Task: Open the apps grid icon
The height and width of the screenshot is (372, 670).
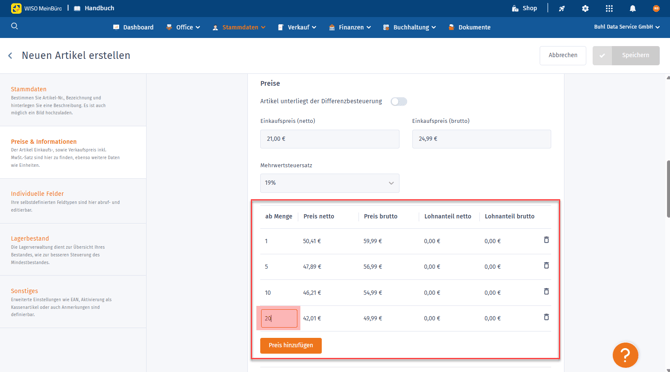Action: coord(609,9)
